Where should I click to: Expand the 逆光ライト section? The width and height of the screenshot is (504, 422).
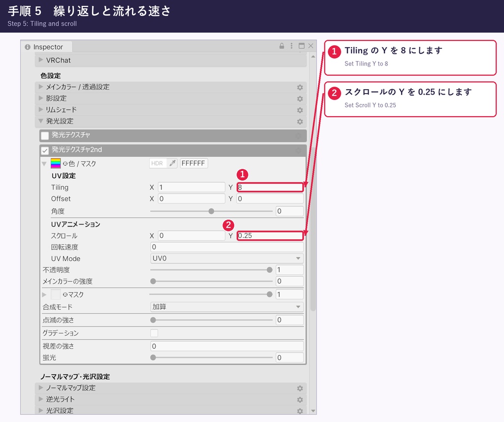click(40, 399)
